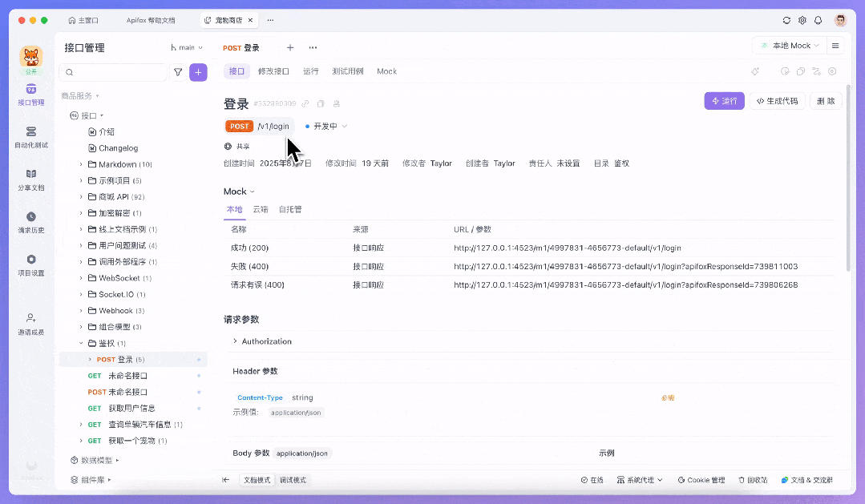Open 文档 & 交流群 link
Viewport: 865px width, 504px height.
(x=807, y=480)
